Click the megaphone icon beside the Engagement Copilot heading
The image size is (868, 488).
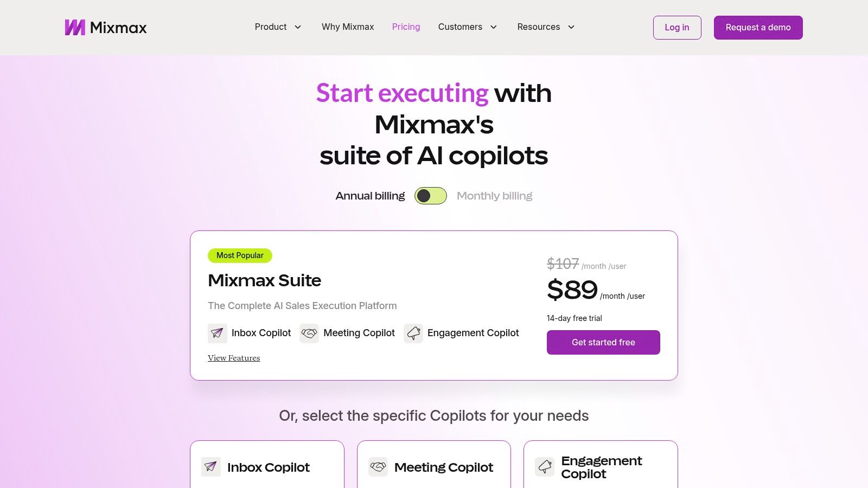click(545, 467)
